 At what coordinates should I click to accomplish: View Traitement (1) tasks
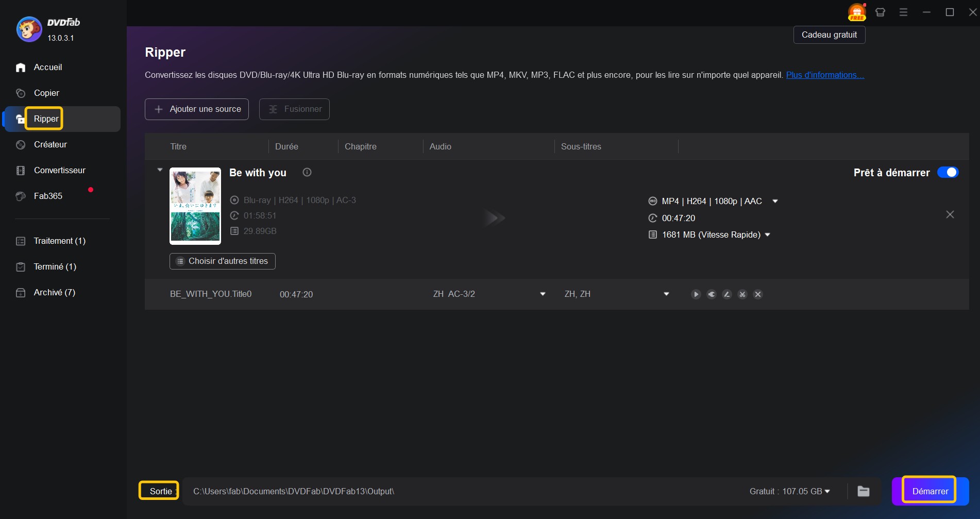[x=60, y=241]
